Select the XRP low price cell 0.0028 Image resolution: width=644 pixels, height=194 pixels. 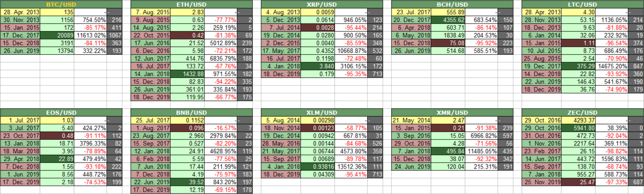[318, 27]
